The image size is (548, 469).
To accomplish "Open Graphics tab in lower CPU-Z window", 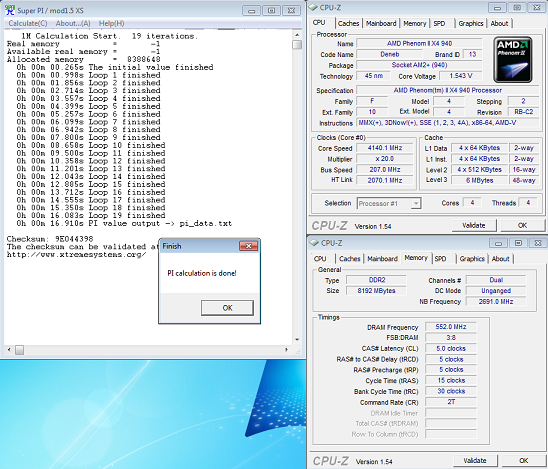I will point(472,259).
